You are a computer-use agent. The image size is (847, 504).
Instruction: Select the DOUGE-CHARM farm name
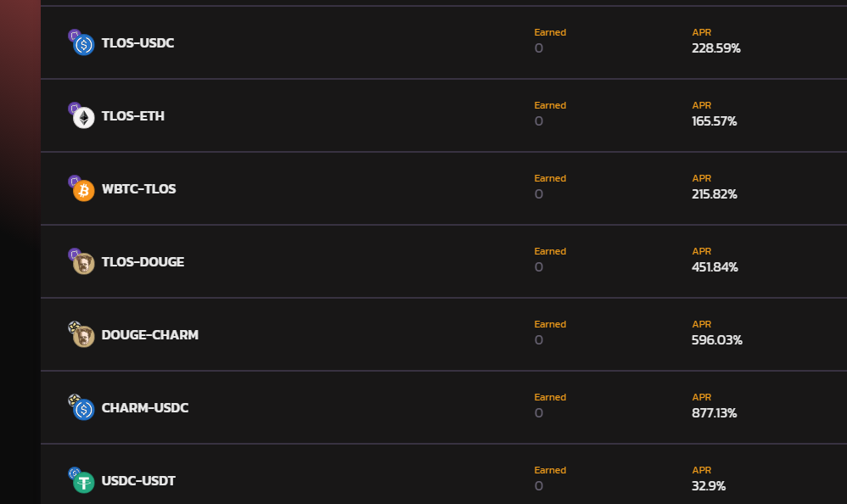[150, 335]
